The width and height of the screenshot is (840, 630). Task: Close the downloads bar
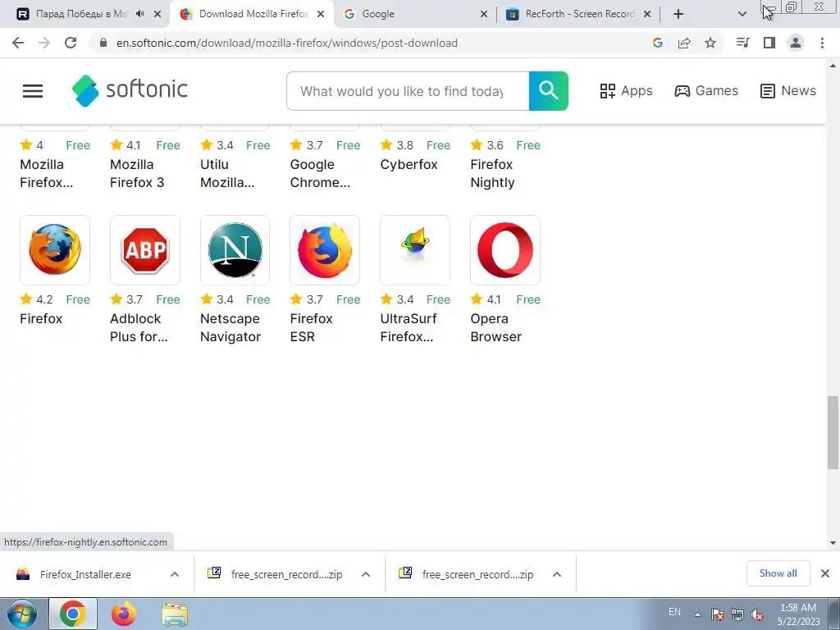825,573
